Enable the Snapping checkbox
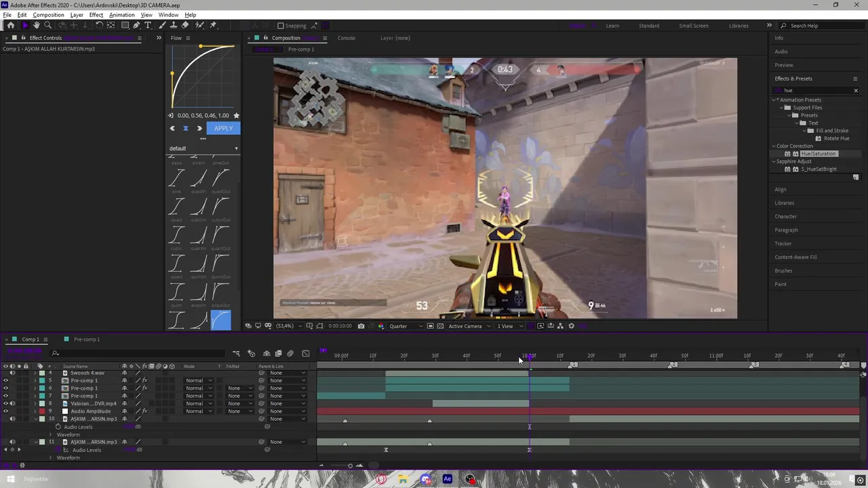 [x=281, y=26]
